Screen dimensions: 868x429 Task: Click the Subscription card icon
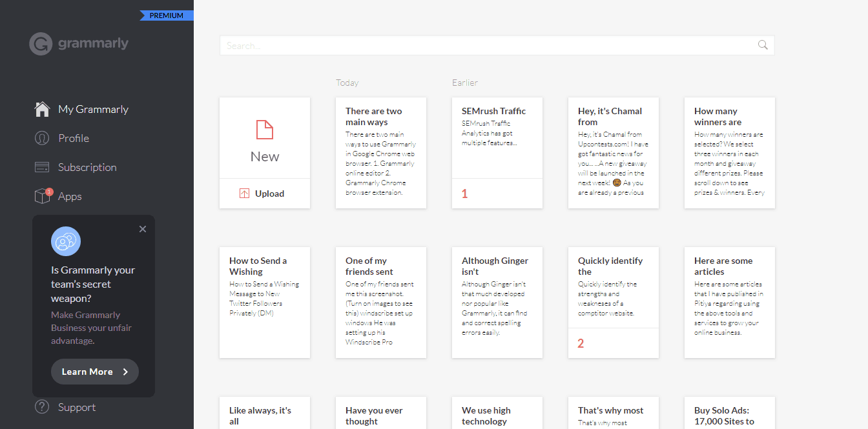(x=42, y=167)
